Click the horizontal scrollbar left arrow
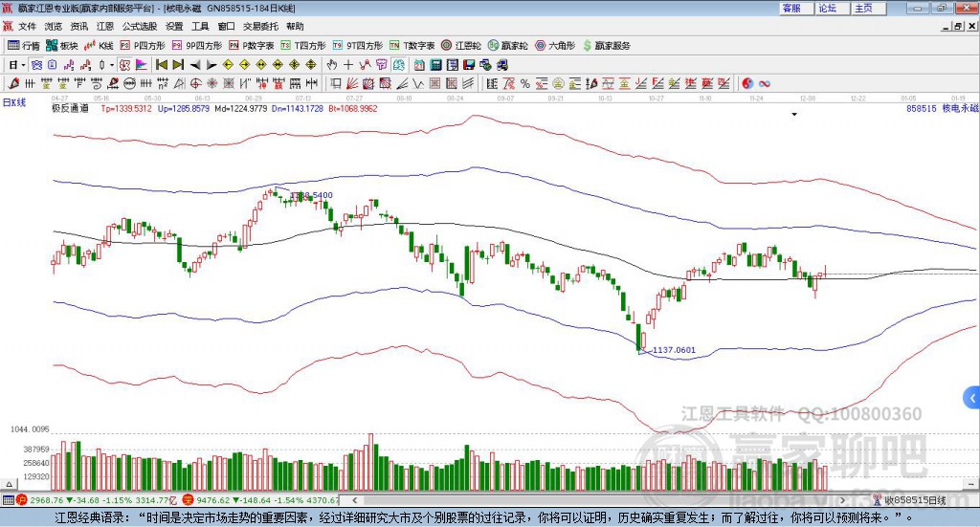Screen dimensions: 980x527 click(x=355, y=500)
